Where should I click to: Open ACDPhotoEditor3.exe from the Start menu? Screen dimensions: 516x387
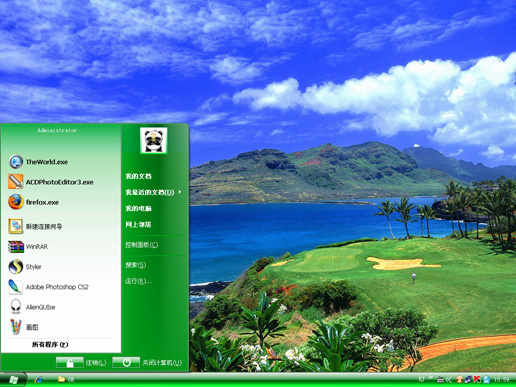click(x=51, y=182)
